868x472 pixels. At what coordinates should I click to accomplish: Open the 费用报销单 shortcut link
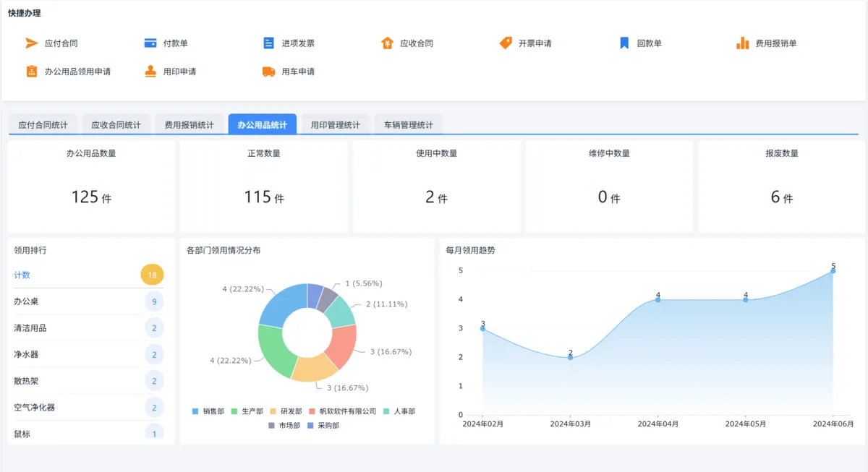[776, 43]
